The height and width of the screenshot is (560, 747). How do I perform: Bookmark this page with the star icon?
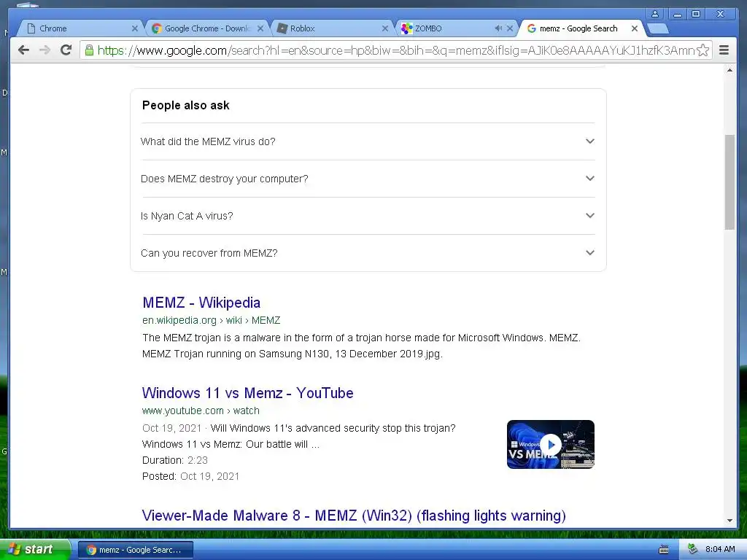coord(703,50)
